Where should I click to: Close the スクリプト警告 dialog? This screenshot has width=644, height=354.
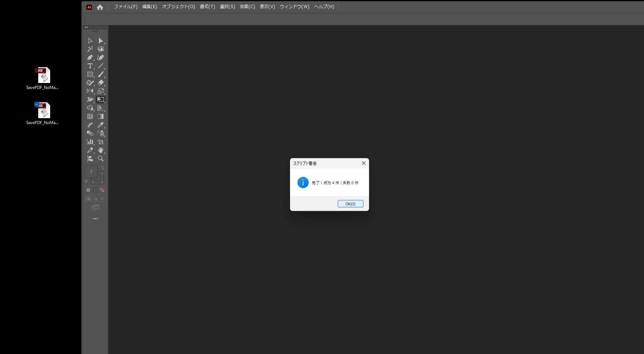[x=363, y=163]
